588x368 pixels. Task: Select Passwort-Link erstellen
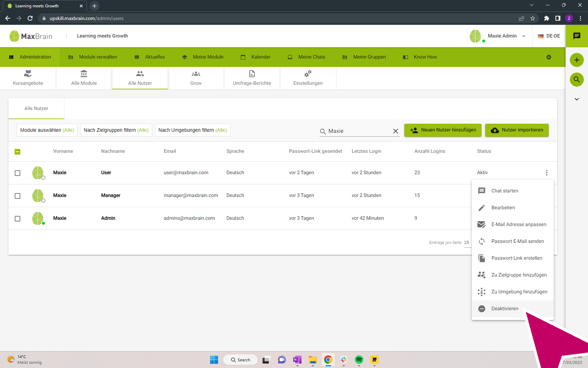(513, 258)
